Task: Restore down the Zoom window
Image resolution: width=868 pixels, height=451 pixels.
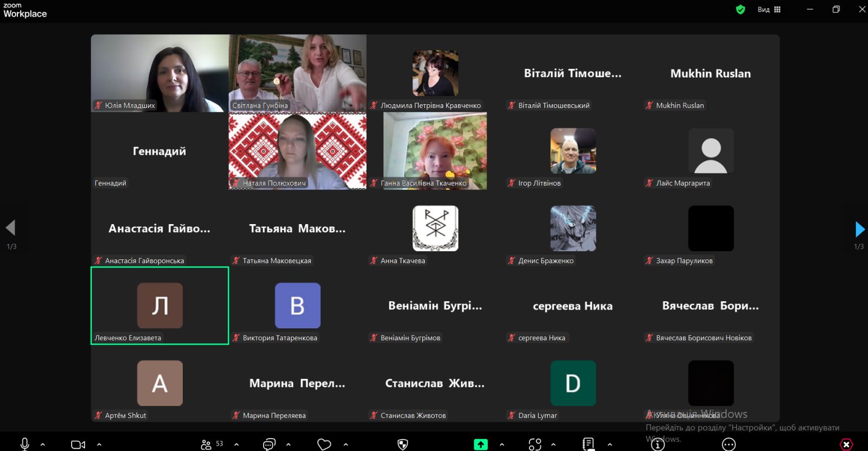Action: click(x=836, y=9)
